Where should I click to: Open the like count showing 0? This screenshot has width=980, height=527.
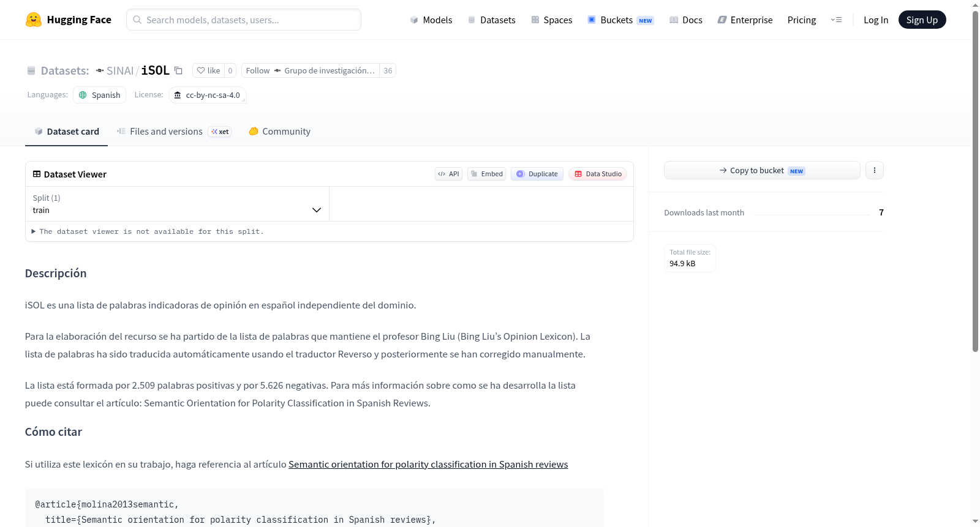pyautogui.click(x=230, y=70)
